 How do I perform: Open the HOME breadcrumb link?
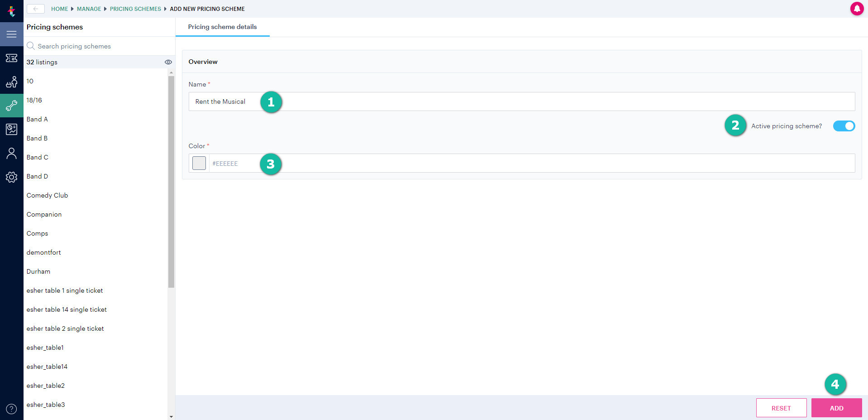tap(59, 9)
